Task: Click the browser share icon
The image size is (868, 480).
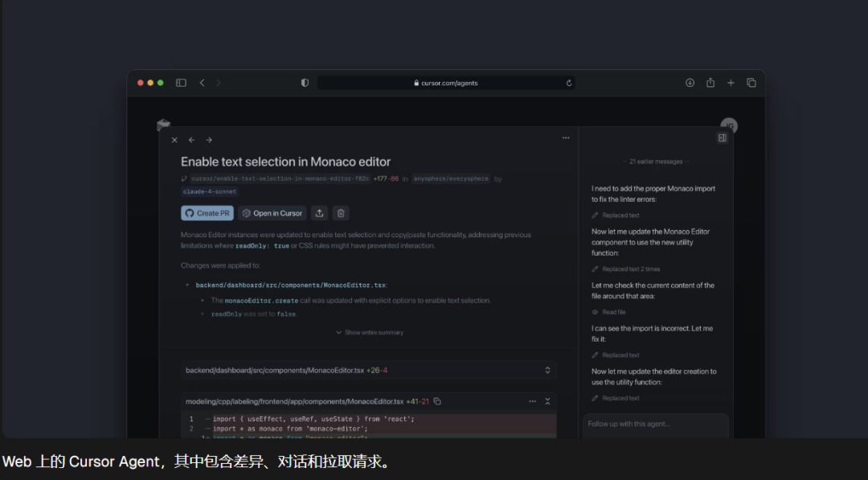Action: pos(710,83)
